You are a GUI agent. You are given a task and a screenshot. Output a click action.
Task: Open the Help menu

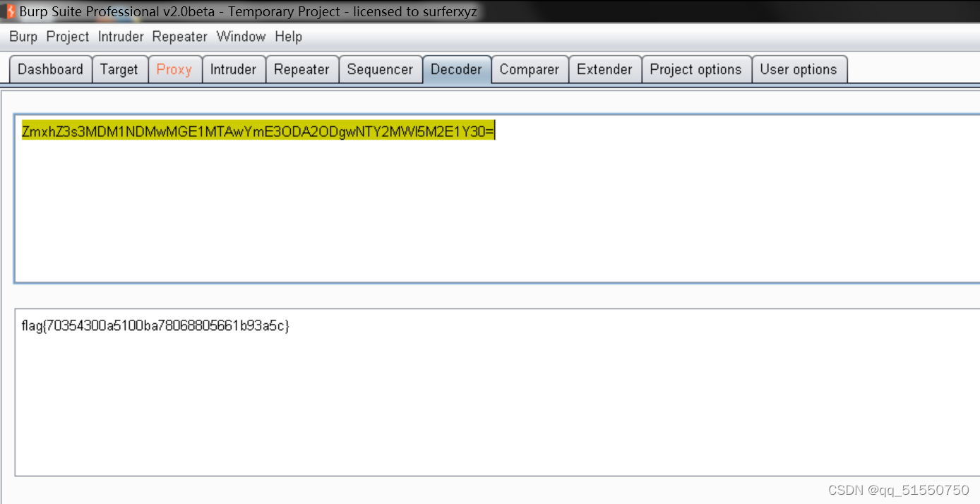coord(288,37)
